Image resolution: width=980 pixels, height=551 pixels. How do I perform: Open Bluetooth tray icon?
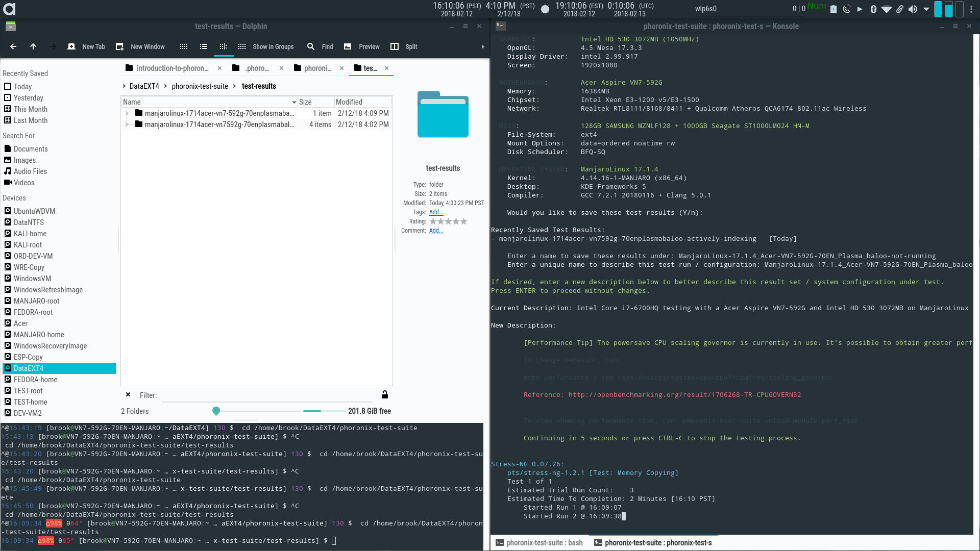point(873,9)
